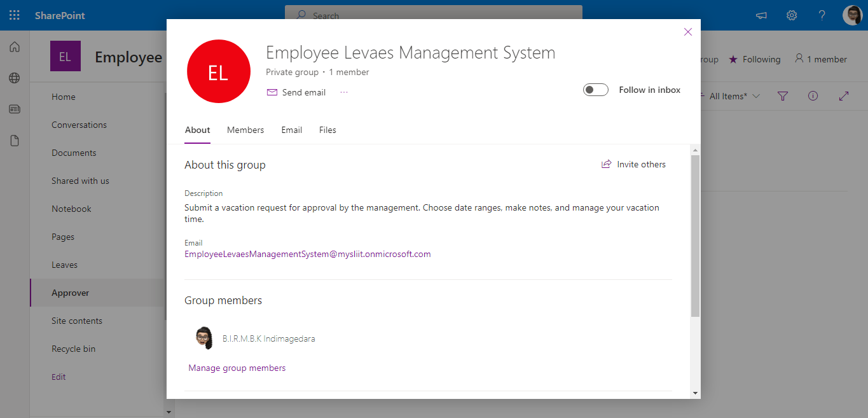
Task: Toggle Follow in inbox switch
Action: click(x=596, y=90)
